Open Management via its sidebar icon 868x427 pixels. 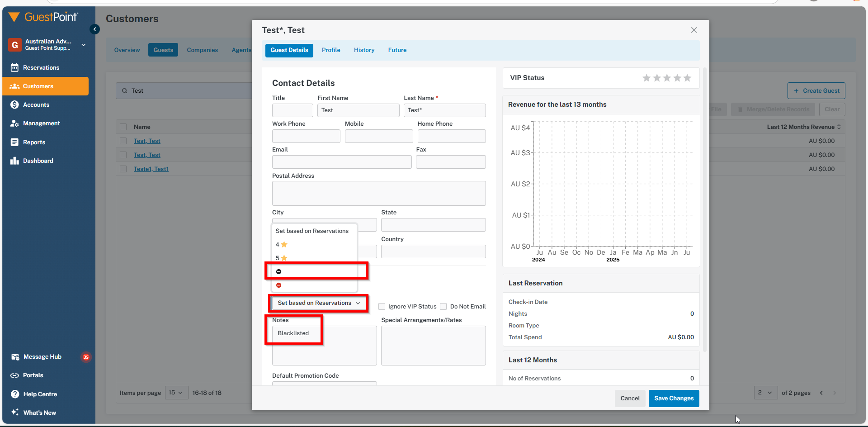click(x=14, y=123)
